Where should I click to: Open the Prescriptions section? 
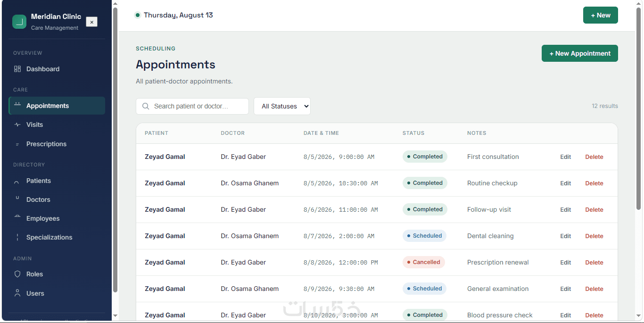(x=57, y=144)
